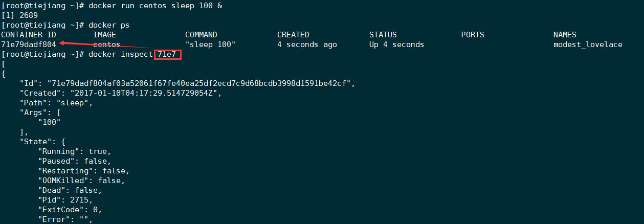The height and width of the screenshot is (224, 644).
Task: Click the CREATED column header
Action: click(293, 35)
